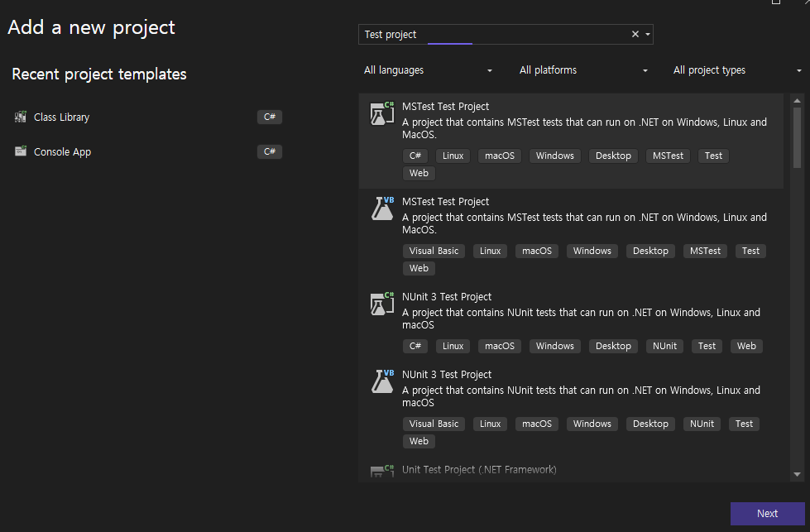Open the All languages dropdown
810x532 pixels.
click(429, 70)
